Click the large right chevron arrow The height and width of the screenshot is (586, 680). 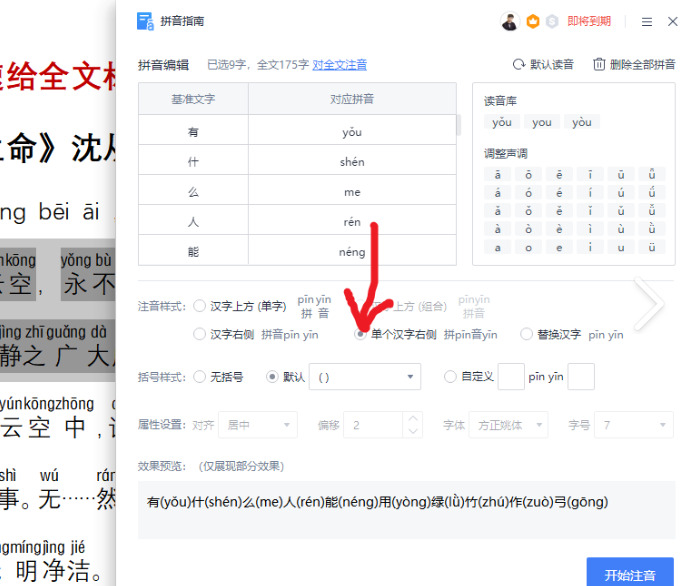[649, 304]
